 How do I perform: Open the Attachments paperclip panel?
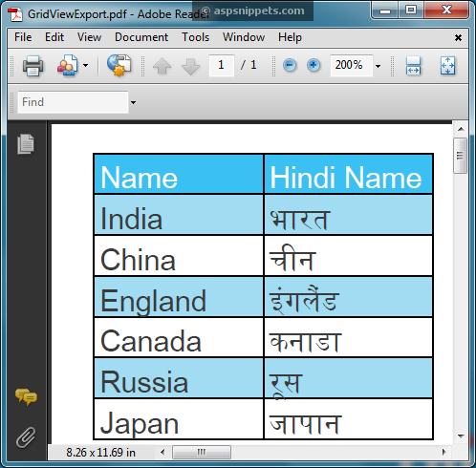(26, 437)
